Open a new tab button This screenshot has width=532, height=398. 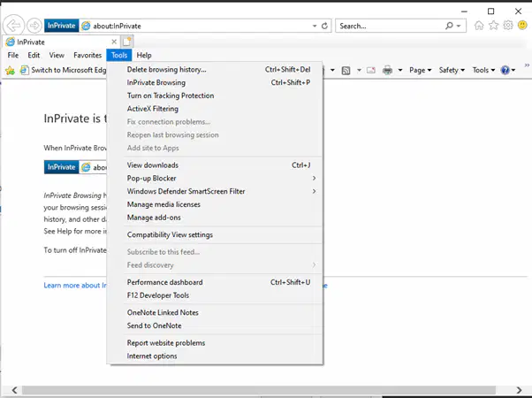pyautogui.click(x=127, y=42)
